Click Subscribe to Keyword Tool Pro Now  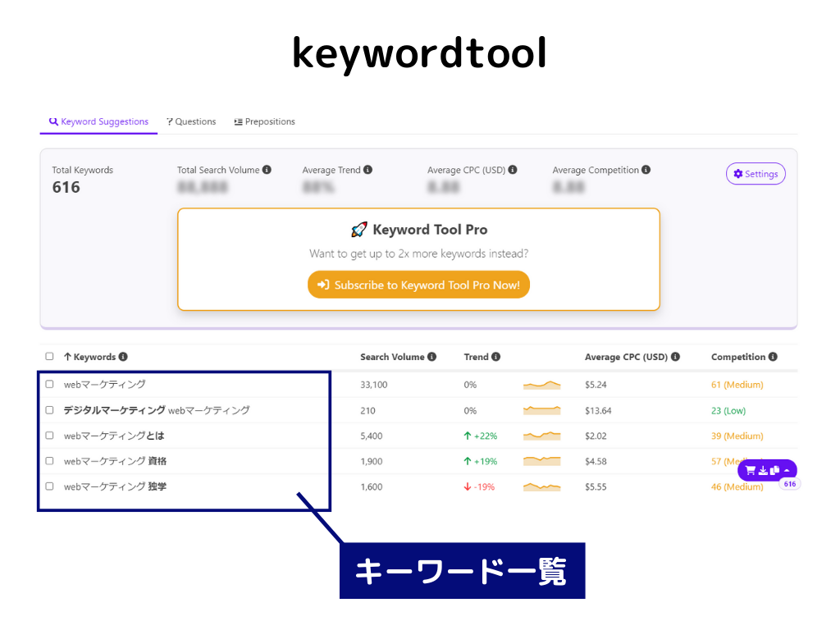[418, 285]
